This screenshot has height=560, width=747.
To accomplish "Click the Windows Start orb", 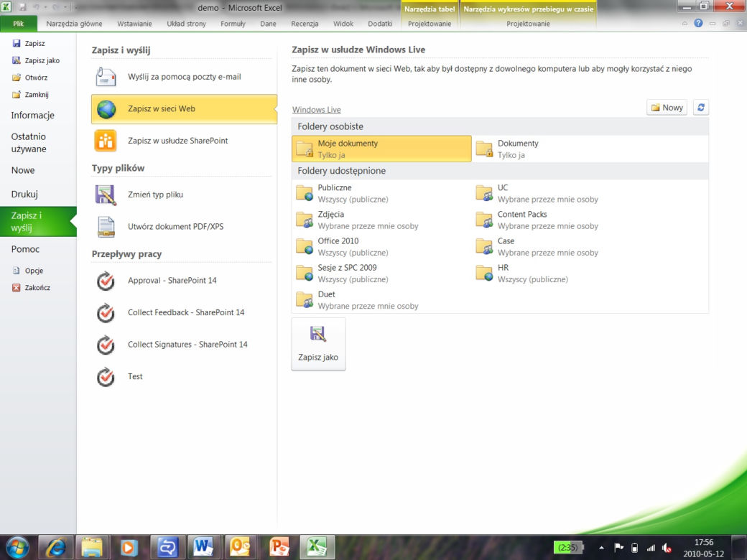I will tap(18, 547).
